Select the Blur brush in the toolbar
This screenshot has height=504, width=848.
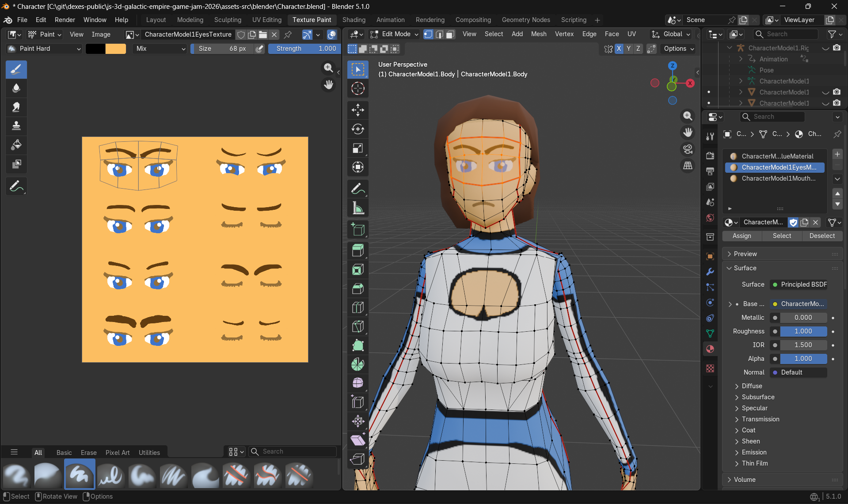point(16,88)
